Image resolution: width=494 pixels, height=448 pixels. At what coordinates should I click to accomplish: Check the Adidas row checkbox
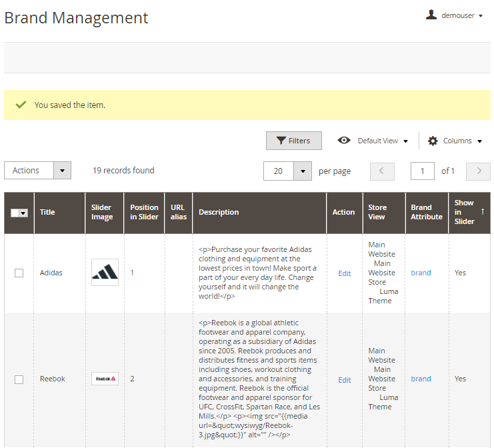[19, 273]
